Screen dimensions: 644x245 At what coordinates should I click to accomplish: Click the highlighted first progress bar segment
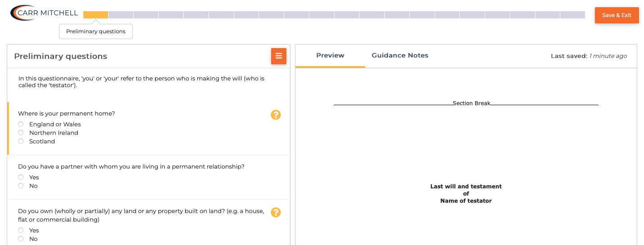pos(95,15)
